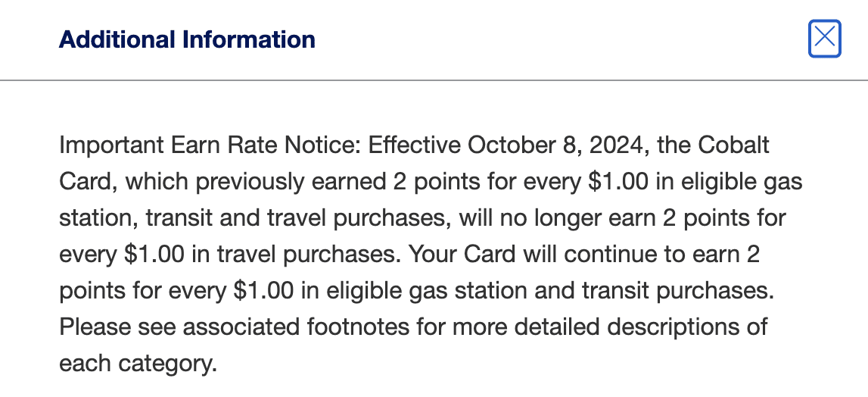Click the word "Additional" in the title
The width and height of the screenshot is (868, 397).
pos(112,39)
